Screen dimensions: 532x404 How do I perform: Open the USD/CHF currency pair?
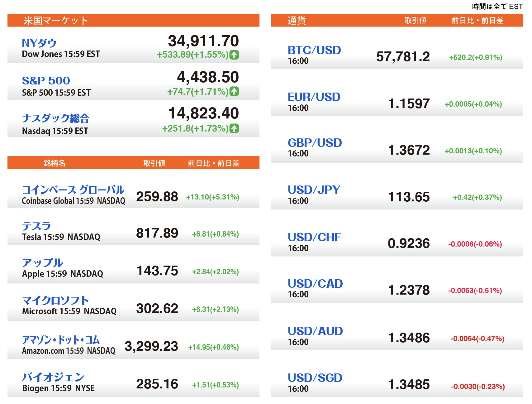tap(314, 237)
